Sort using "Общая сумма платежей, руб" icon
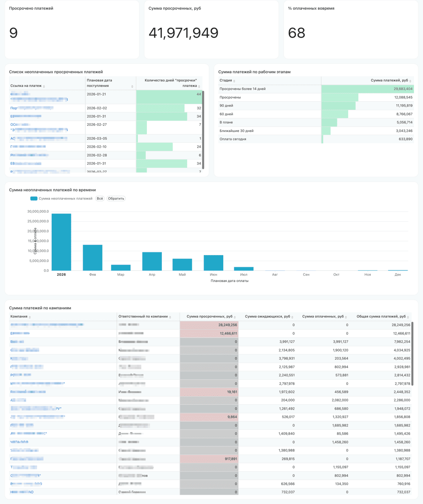 coord(408,317)
